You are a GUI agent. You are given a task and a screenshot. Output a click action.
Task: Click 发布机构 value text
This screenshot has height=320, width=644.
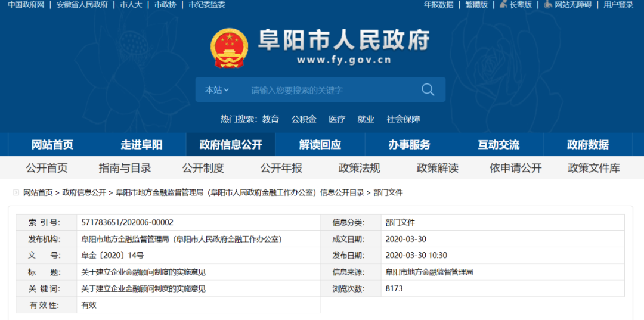coord(182,239)
